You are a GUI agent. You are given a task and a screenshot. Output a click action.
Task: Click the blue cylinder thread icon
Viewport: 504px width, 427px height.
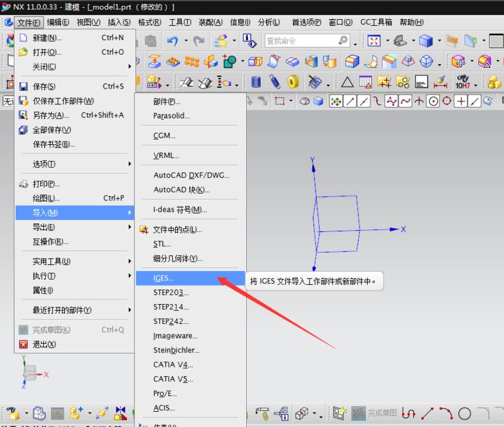(x=256, y=82)
